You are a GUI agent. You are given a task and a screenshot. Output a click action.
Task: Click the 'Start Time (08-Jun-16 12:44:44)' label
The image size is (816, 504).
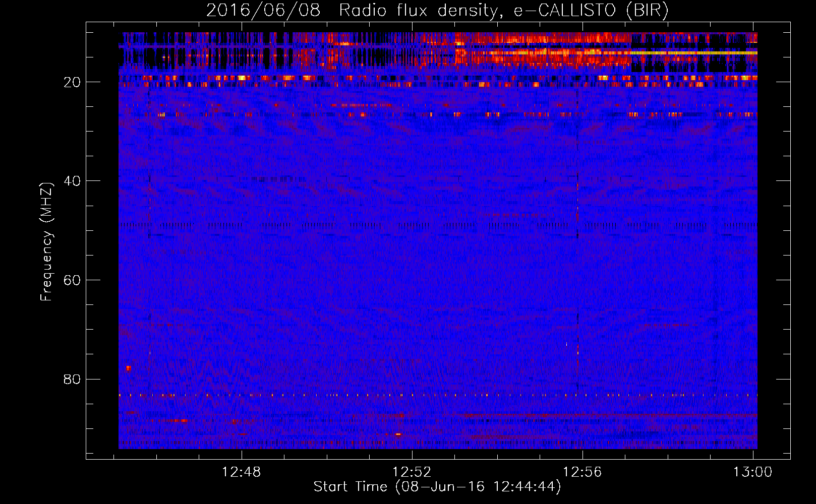pos(437,487)
